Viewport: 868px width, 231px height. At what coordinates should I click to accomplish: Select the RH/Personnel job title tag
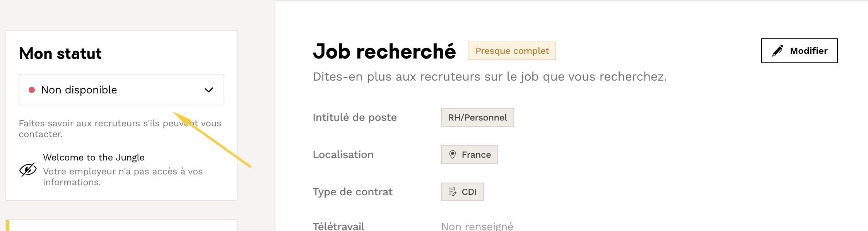tap(477, 117)
